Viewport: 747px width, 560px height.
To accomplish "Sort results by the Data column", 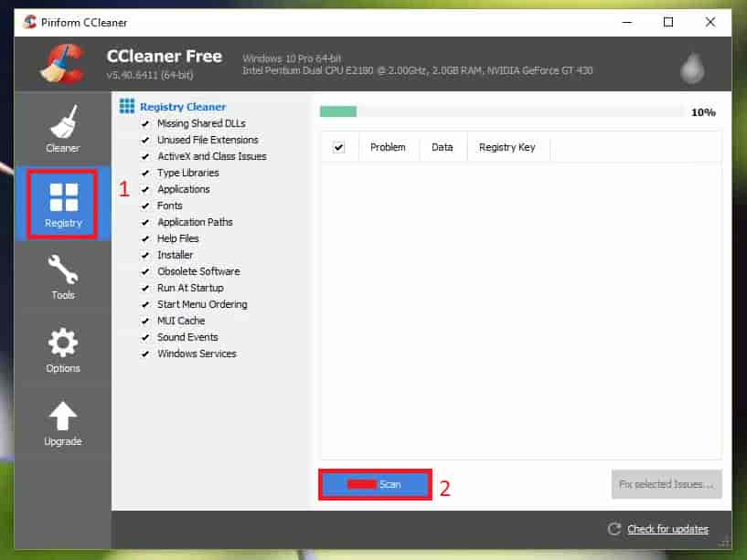I will [x=443, y=147].
